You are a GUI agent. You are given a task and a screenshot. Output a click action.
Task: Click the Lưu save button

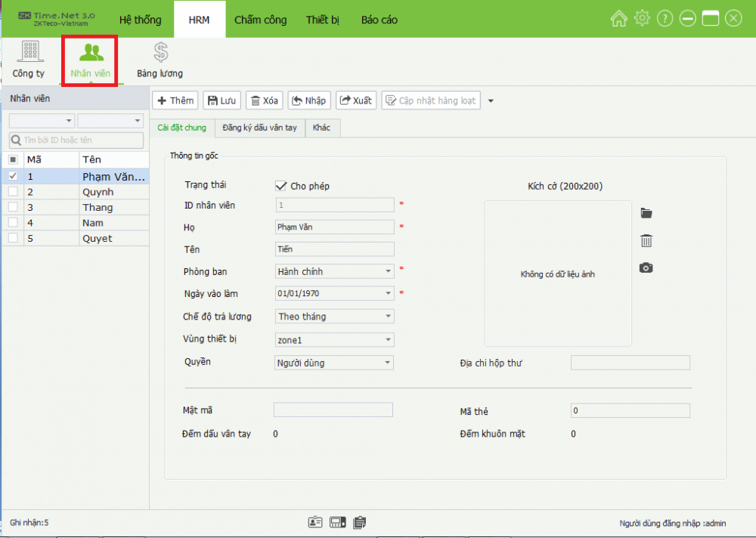[222, 100]
